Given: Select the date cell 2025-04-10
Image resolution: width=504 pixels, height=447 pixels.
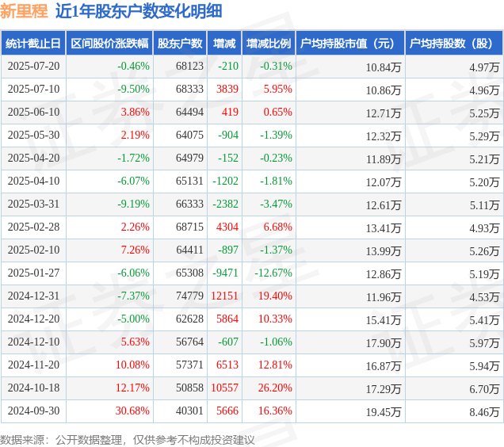Looking at the screenshot, I should pyautogui.click(x=34, y=181).
